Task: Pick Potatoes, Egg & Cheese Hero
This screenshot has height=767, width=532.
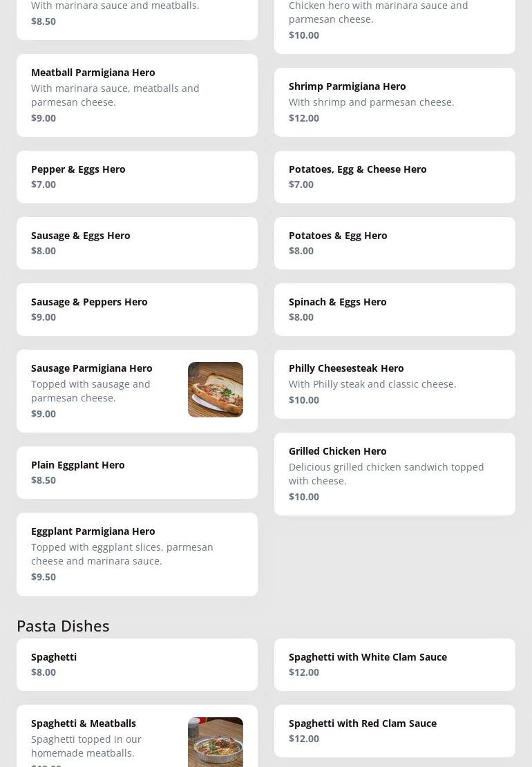Action: click(395, 177)
